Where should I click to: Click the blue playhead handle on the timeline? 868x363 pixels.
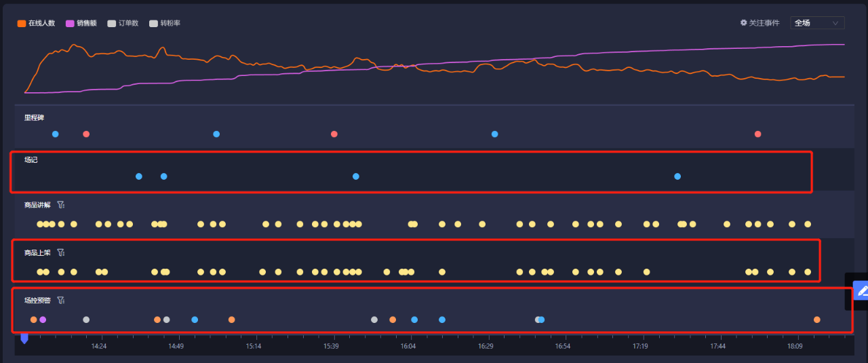coord(24,338)
